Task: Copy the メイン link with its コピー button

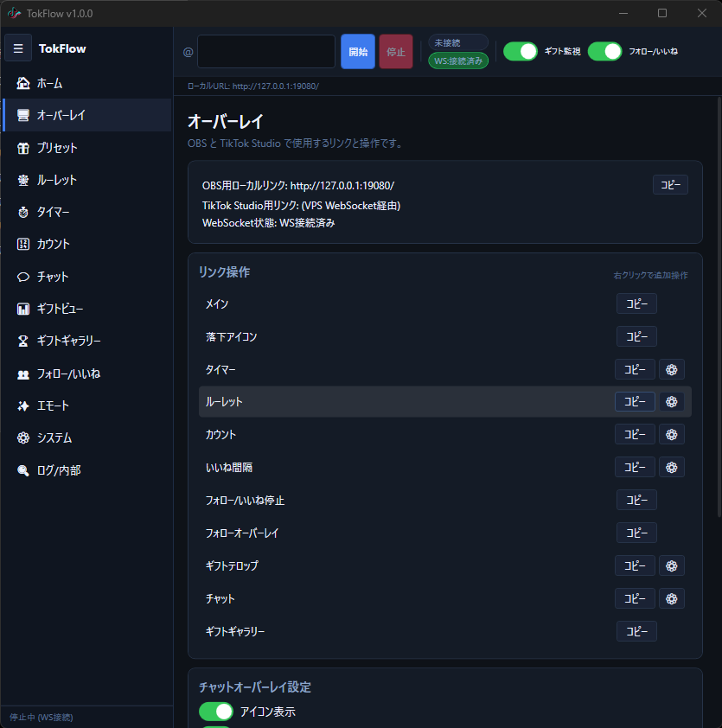Action: (x=636, y=303)
